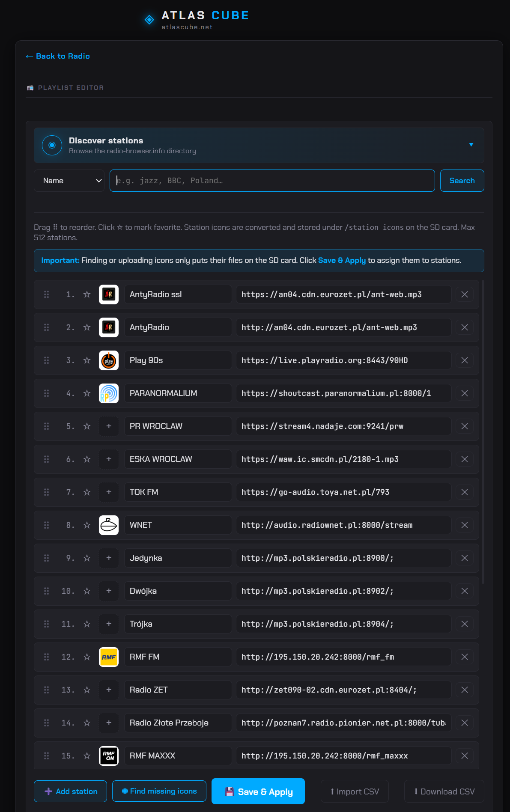Mark station 2 AntyRadio as favorite
510x812 pixels.
click(87, 327)
